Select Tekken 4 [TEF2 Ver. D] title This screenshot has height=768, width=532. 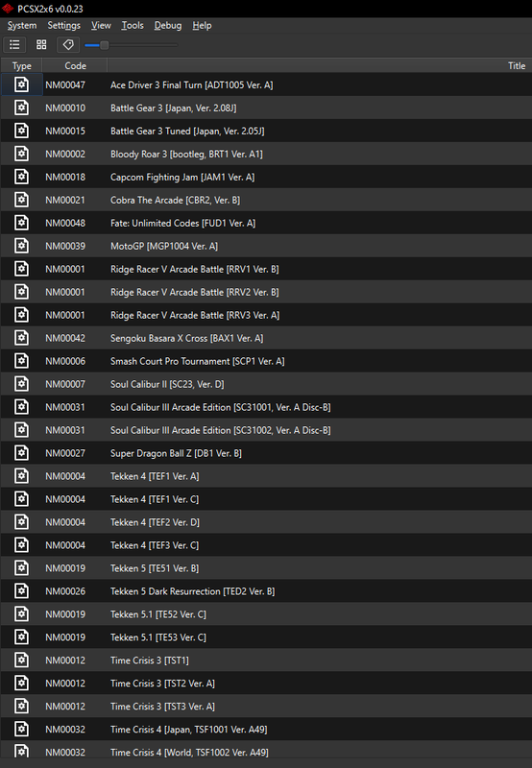point(155,522)
